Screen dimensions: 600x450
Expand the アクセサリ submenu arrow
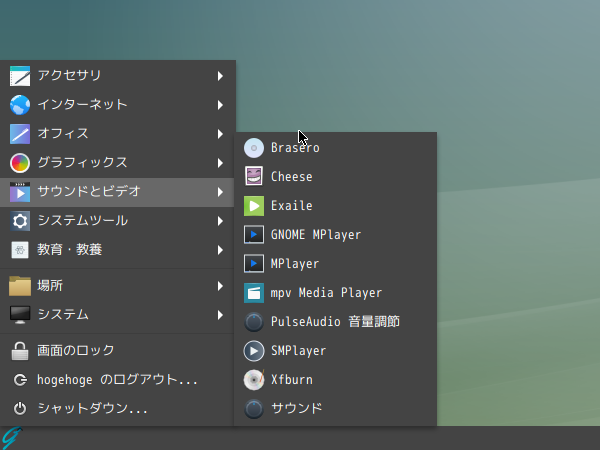coord(220,76)
